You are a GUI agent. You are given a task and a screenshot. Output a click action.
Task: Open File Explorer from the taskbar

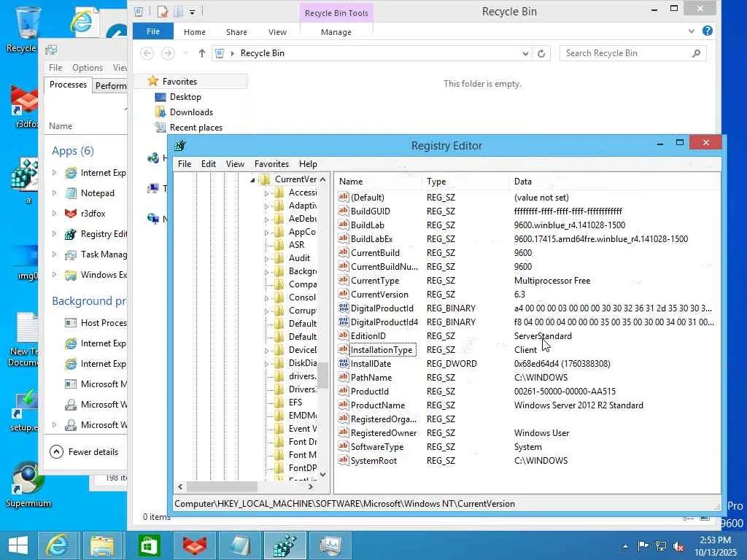pyautogui.click(x=102, y=545)
